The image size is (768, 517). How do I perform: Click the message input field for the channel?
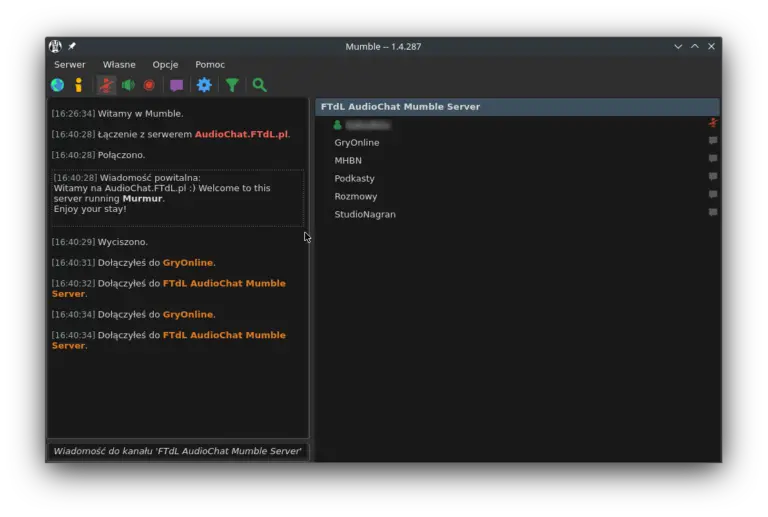click(178, 451)
